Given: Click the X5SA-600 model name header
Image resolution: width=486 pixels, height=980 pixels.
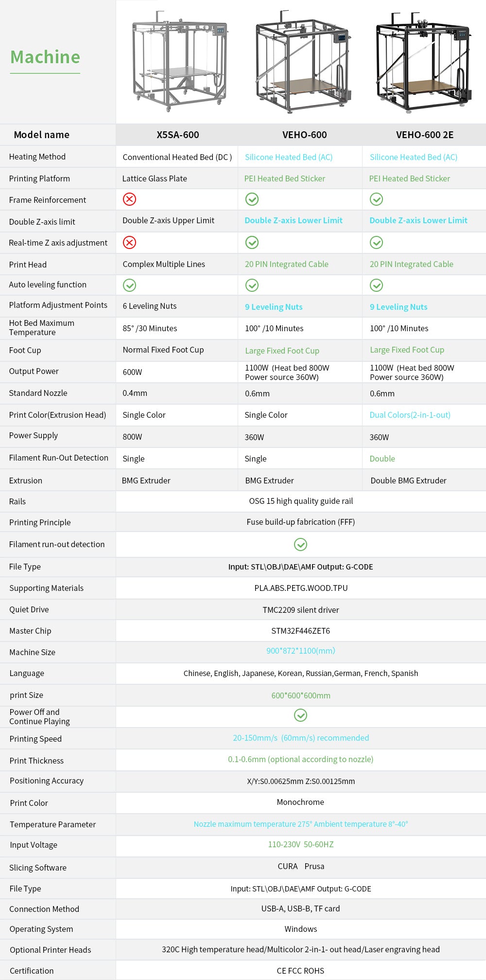Looking at the screenshot, I should pyautogui.click(x=178, y=135).
